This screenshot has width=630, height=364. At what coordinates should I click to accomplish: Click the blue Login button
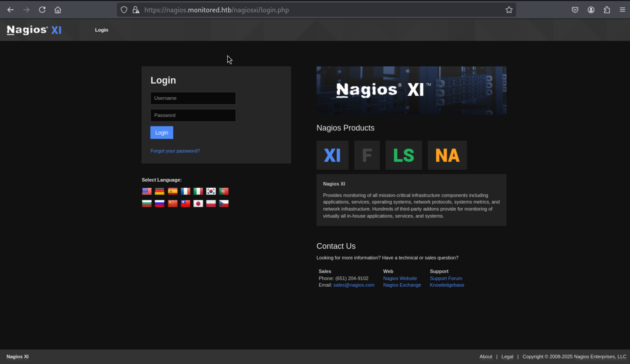[162, 133]
